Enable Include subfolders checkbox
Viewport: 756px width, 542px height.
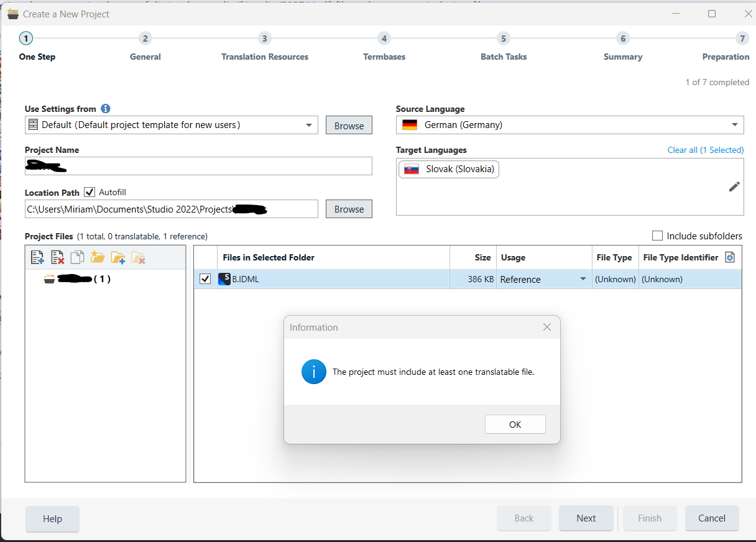(x=657, y=236)
